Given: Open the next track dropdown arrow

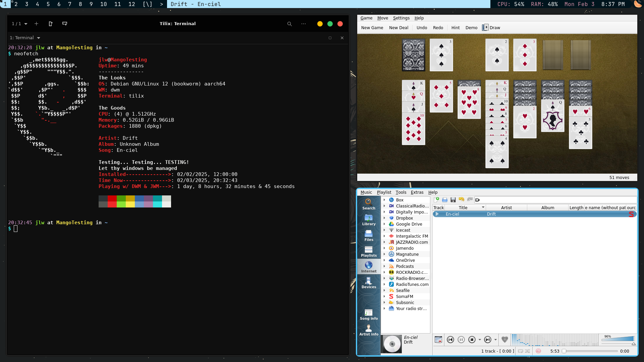Looking at the screenshot, I should point(495,340).
